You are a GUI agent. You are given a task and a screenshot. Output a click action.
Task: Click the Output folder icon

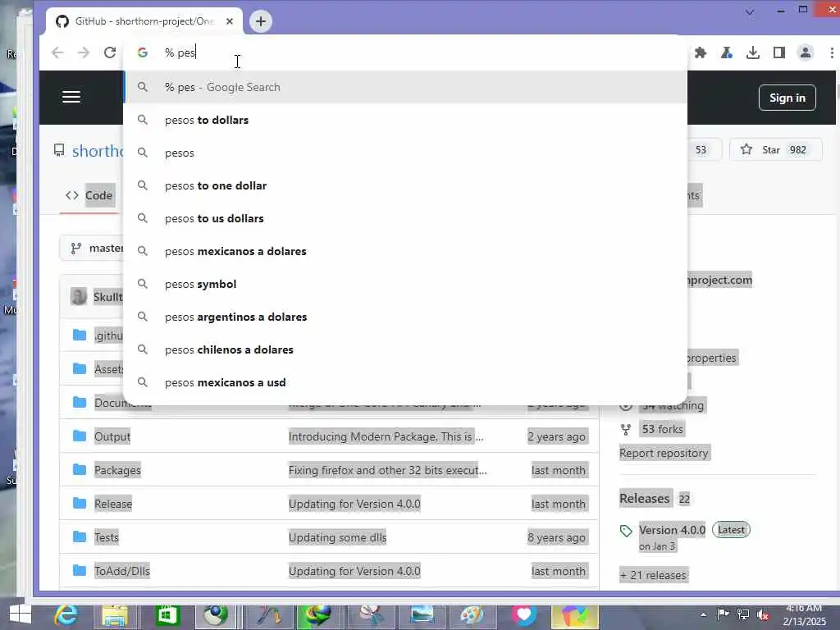click(x=80, y=436)
